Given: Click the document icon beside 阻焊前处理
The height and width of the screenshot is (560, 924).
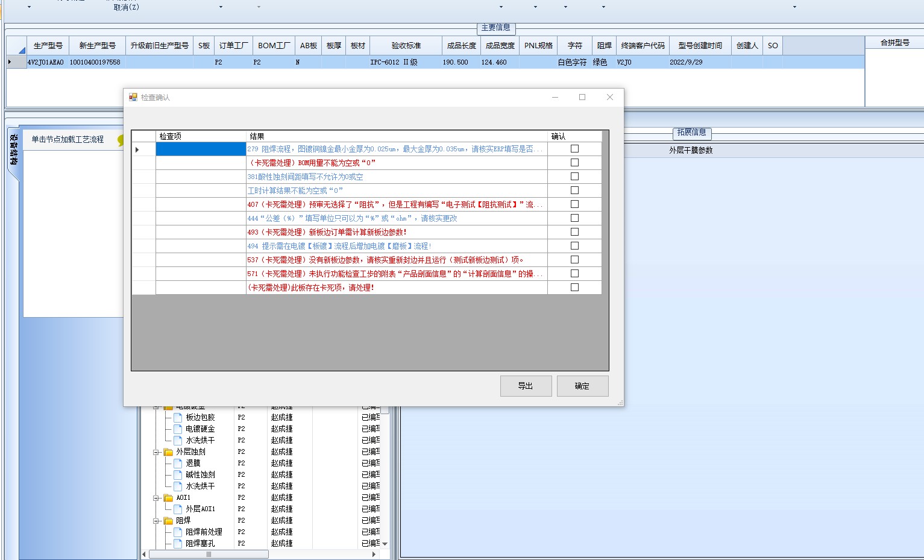Looking at the screenshot, I should 178,532.
